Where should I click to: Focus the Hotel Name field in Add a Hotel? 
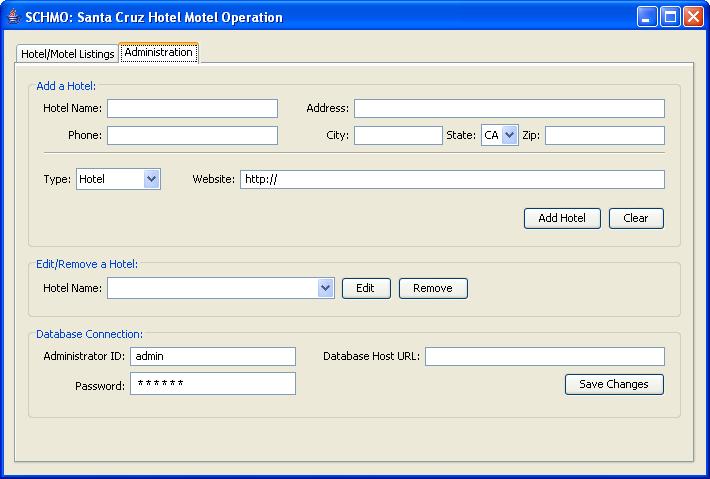coord(192,109)
